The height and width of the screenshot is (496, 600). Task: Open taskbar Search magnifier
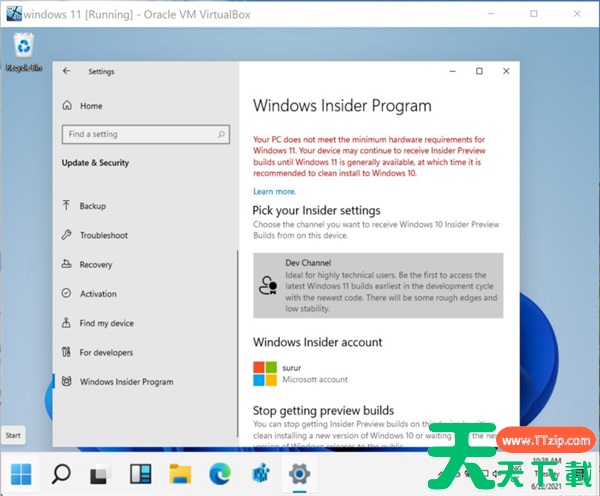pos(61,474)
